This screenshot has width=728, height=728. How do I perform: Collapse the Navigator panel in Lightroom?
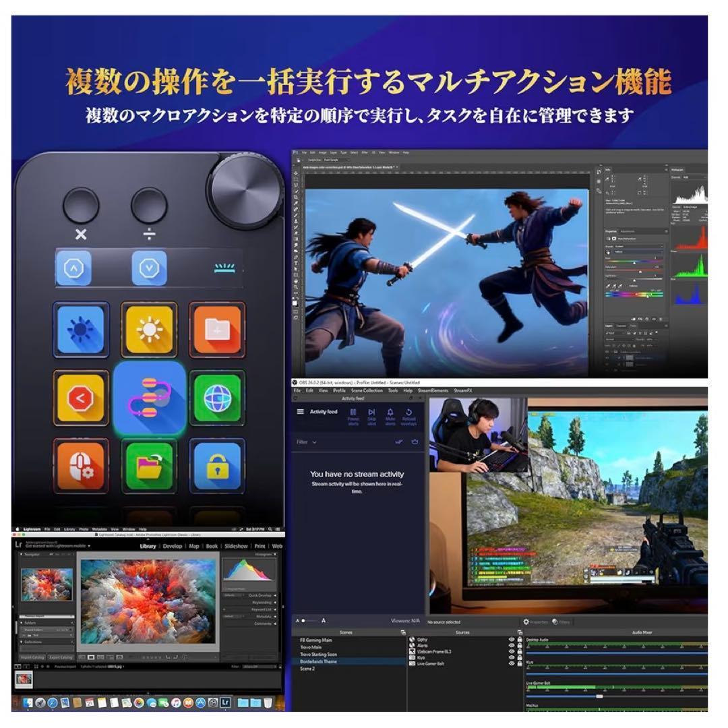click(22, 554)
